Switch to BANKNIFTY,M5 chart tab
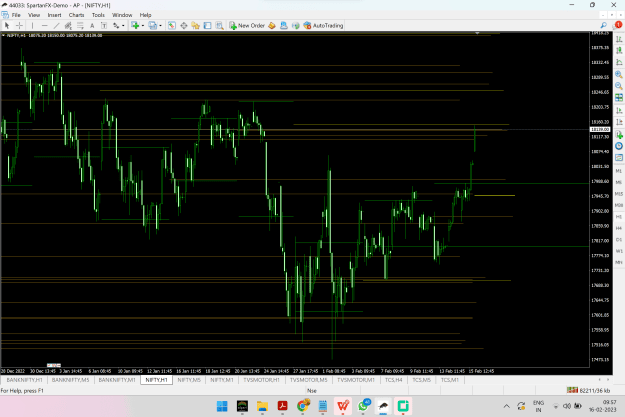The width and height of the screenshot is (625, 417). 71,380
